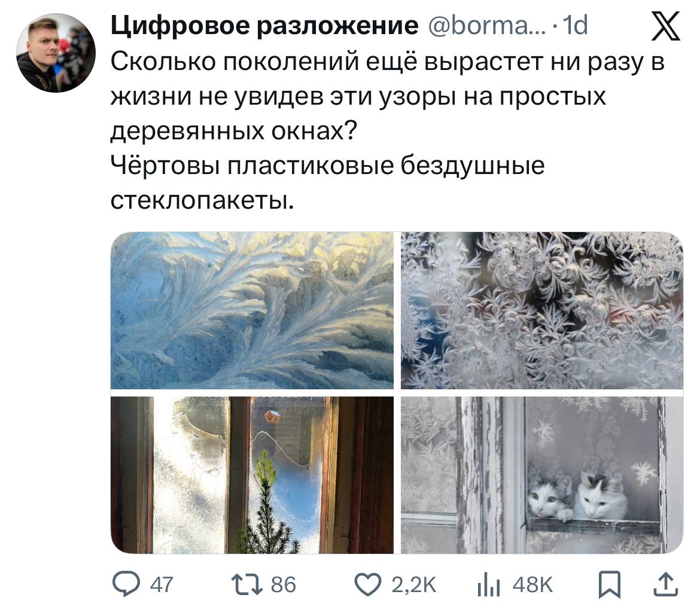
Task: Tap the retweet arrows icon
Action: click(x=247, y=584)
